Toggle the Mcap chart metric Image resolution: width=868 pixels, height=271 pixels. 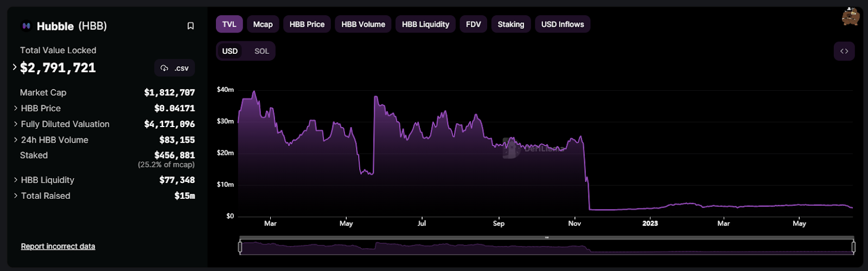click(x=263, y=24)
